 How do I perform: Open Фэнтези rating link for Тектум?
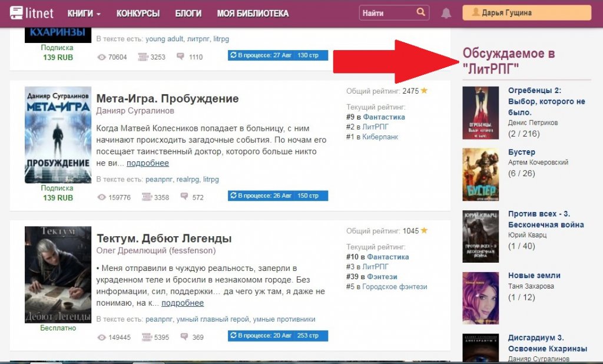382,277
